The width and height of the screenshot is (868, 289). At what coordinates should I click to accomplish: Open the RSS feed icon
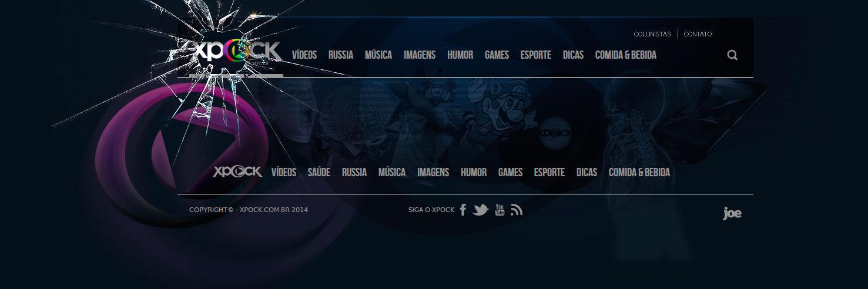click(517, 210)
